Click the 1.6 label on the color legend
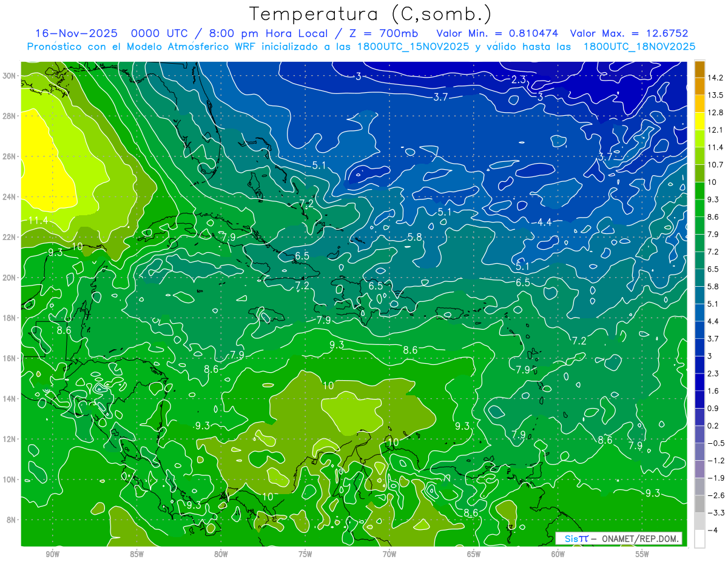Image resolution: width=728 pixels, height=562 pixels. pos(713,390)
